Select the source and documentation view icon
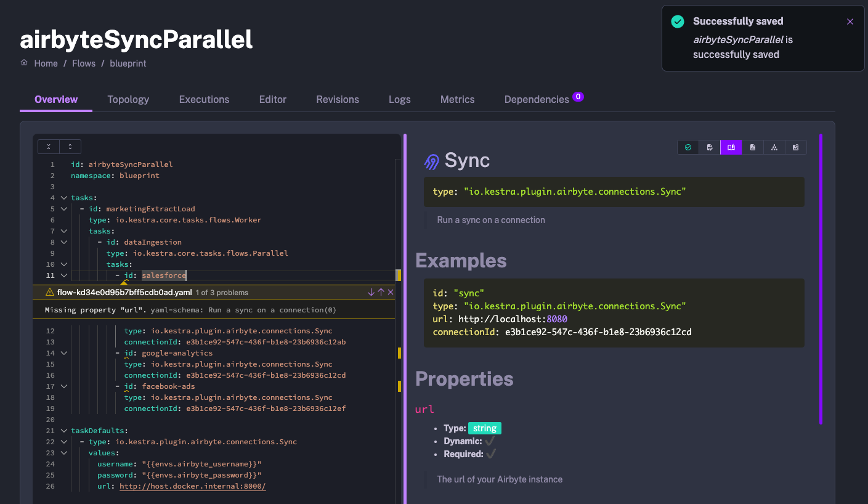Screen dimensions: 868x504 [731, 147]
